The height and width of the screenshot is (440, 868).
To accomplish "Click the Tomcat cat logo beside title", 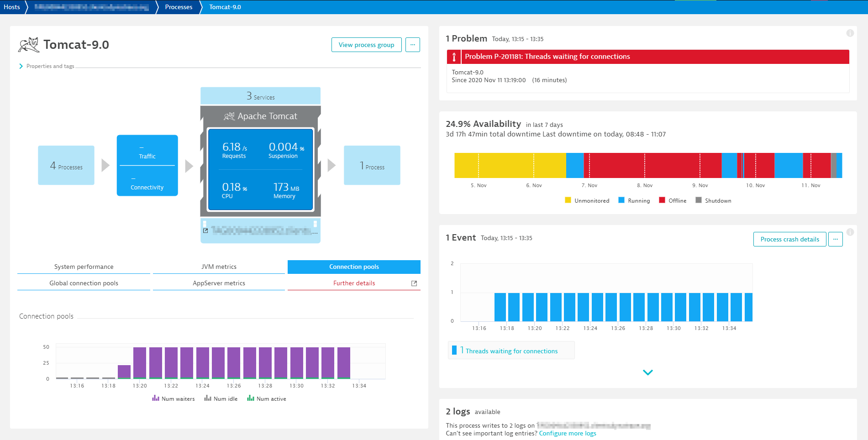I will click(x=29, y=45).
